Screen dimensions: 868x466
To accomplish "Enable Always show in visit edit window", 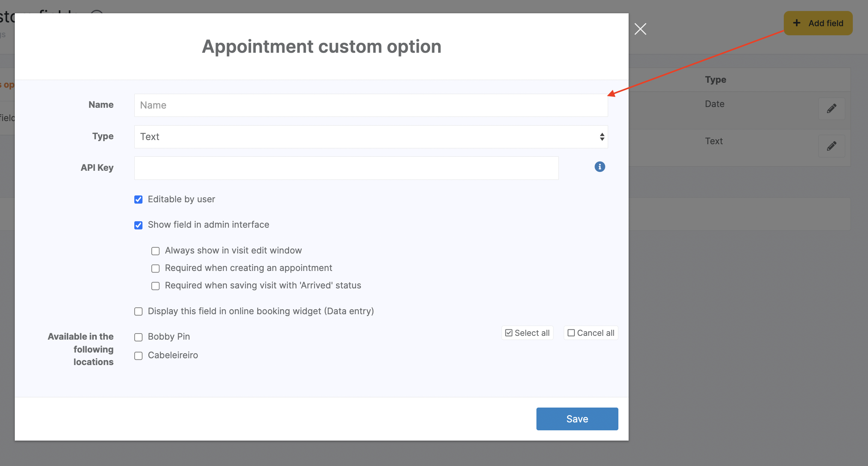I will click(156, 251).
